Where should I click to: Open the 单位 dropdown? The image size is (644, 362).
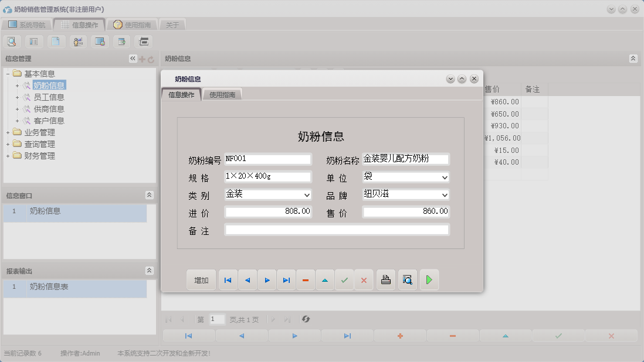[x=445, y=176]
